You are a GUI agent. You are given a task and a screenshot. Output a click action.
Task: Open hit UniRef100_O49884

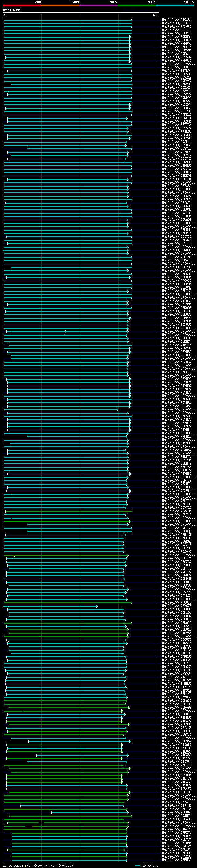coord(177,20)
